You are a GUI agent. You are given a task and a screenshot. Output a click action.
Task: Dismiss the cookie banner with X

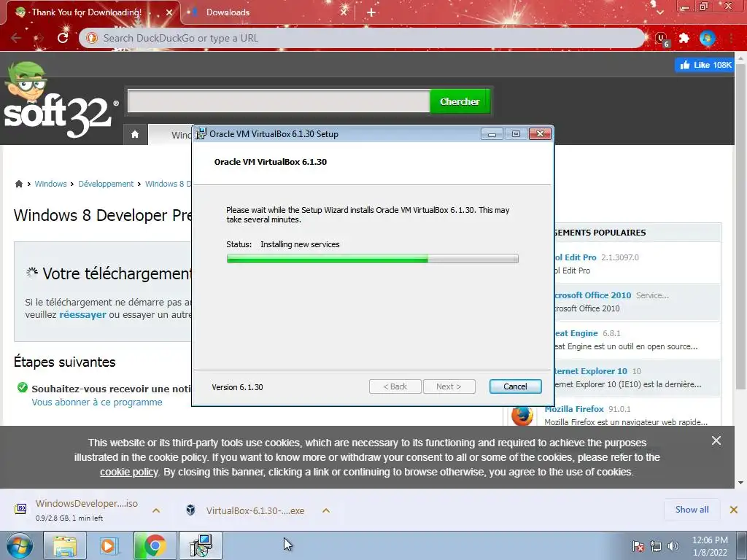(x=716, y=440)
